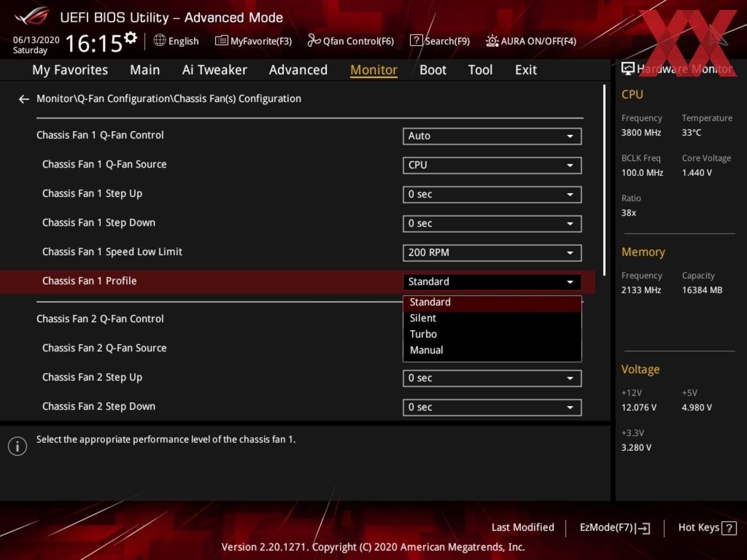747x560 pixels.
Task: Open Chassis Fan 1 Speed Low Limit dropdown
Action: 492,253
